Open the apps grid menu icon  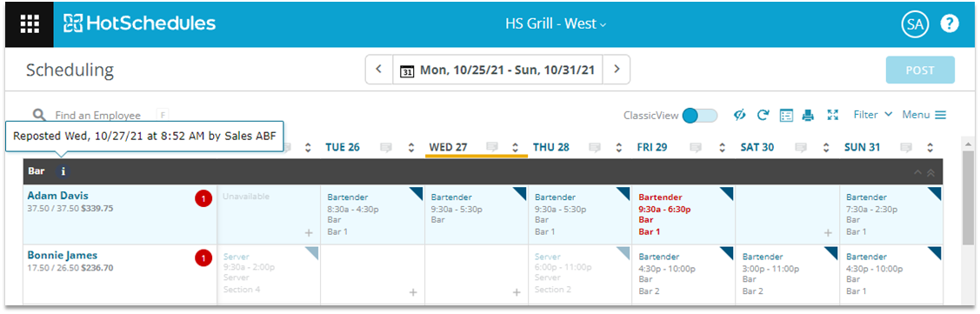(x=30, y=23)
